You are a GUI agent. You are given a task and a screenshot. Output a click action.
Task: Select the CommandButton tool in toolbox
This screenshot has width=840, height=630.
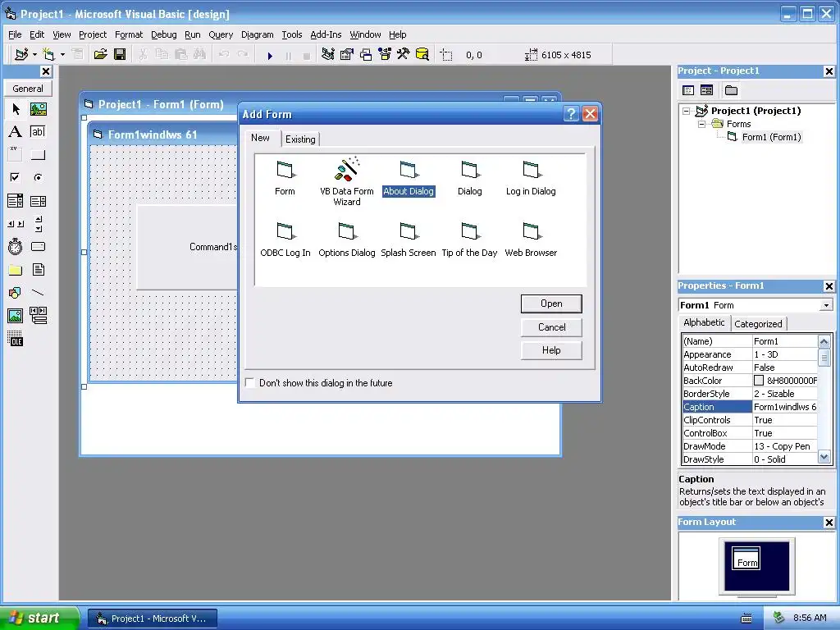[x=38, y=155]
